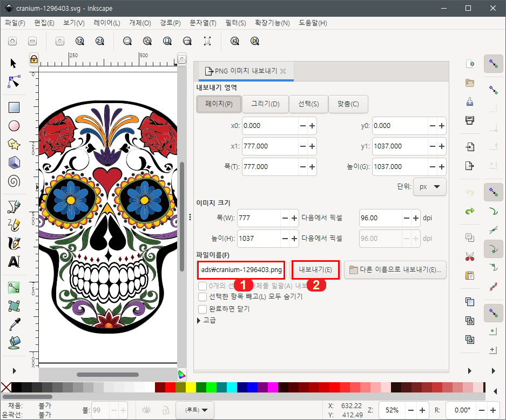Click the 맞춤(C) export area button

pyautogui.click(x=348, y=104)
